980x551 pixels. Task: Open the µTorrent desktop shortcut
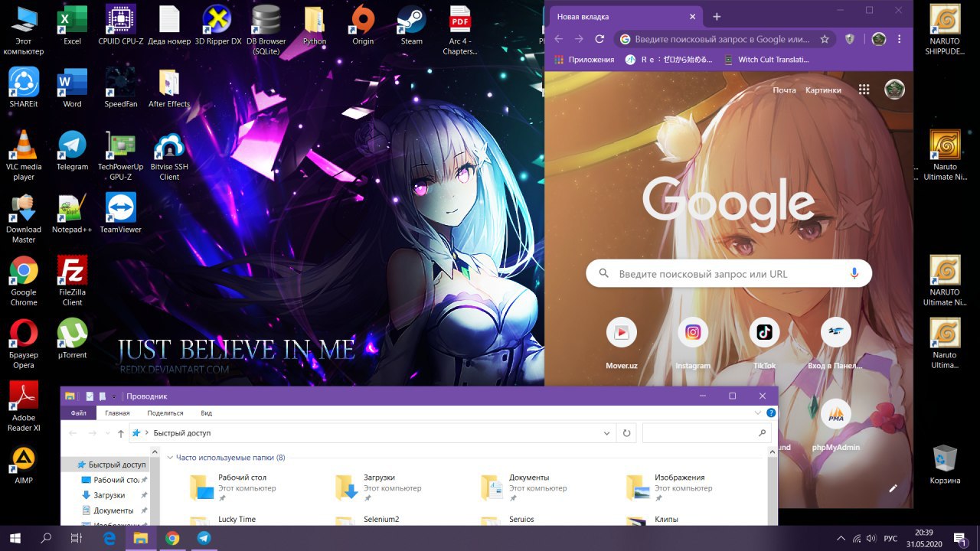coord(72,339)
